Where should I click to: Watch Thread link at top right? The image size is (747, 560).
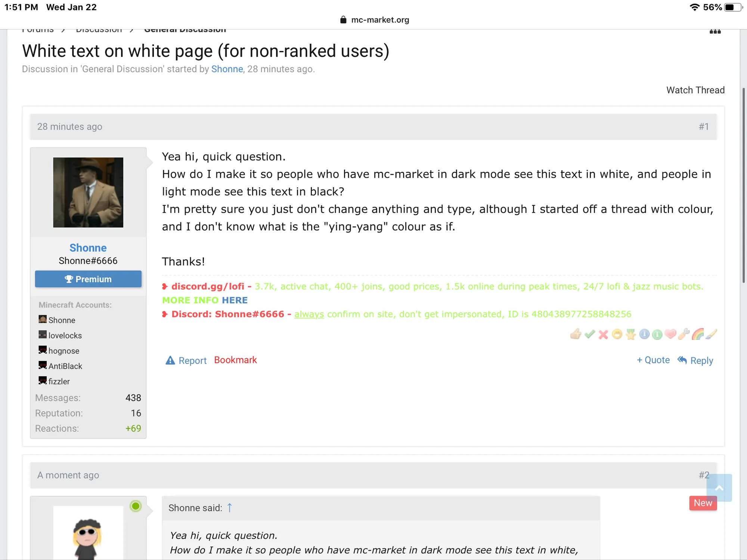tap(695, 90)
